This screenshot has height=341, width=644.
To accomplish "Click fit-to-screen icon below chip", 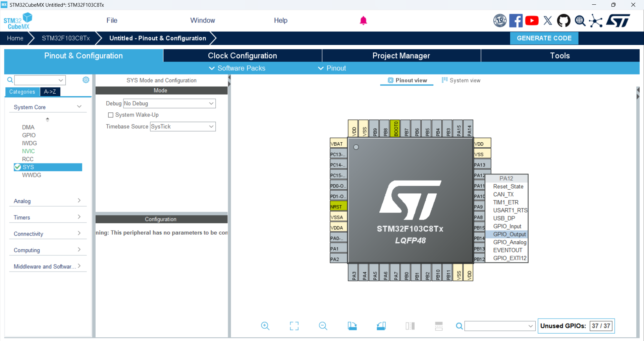I will point(294,326).
